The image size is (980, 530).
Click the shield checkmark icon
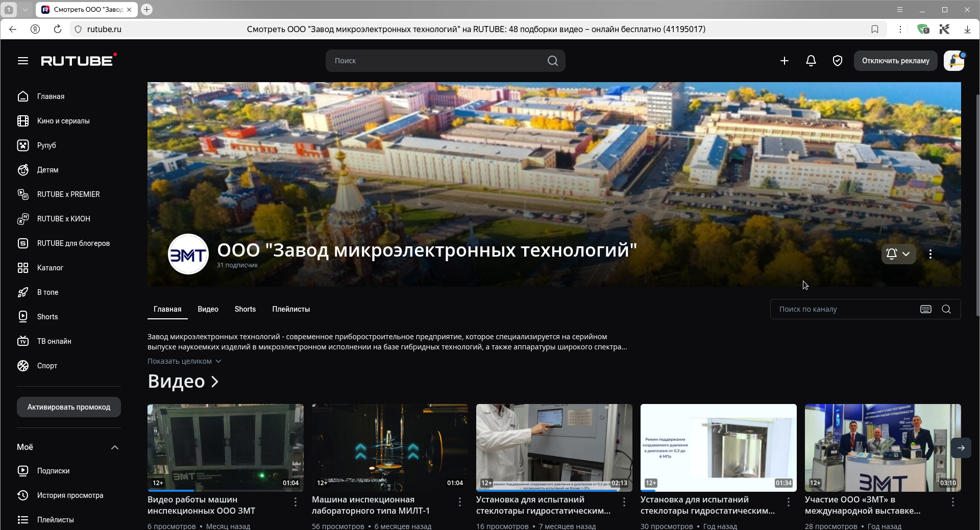coord(838,61)
